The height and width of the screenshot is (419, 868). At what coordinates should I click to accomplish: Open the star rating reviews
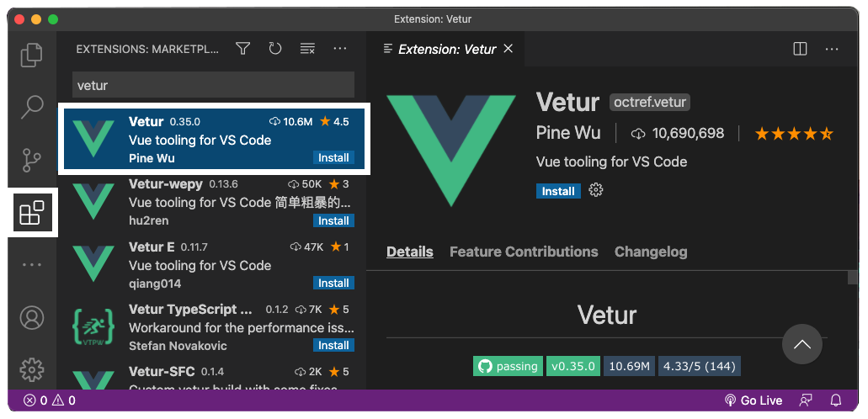pos(795,134)
